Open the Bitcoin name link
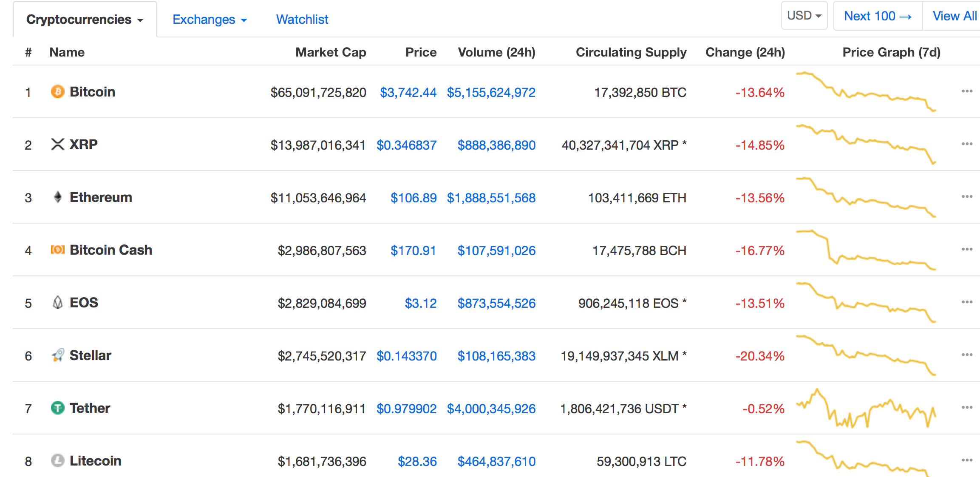Image resolution: width=980 pixels, height=477 pixels. pyautogui.click(x=92, y=92)
